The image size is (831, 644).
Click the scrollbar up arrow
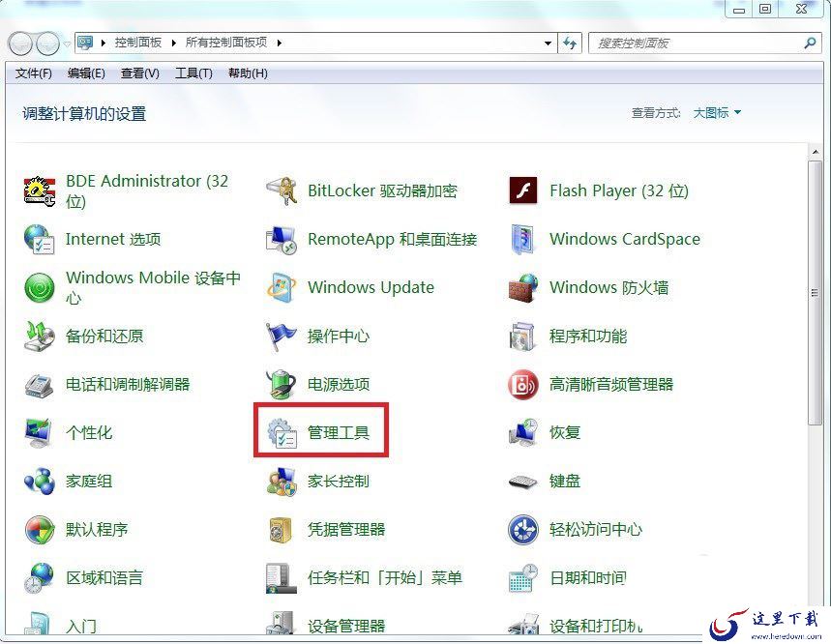816,152
